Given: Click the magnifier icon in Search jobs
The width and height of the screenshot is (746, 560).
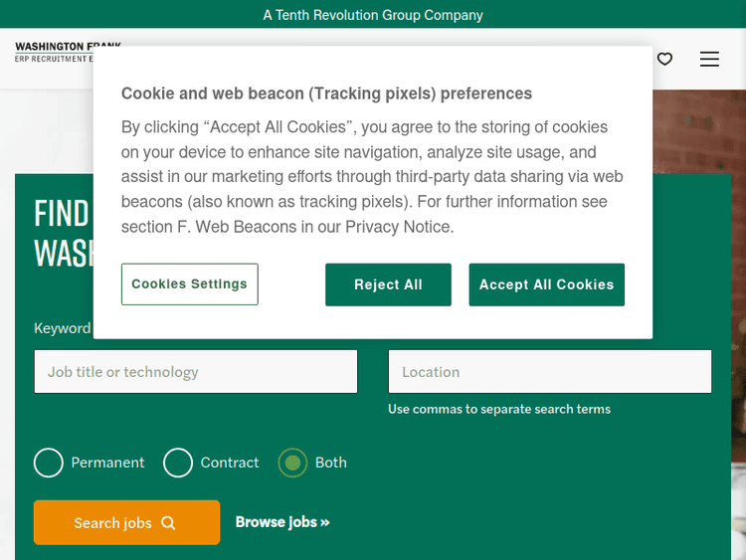Looking at the screenshot, I should pyautogui.click(x=168, y=523).
